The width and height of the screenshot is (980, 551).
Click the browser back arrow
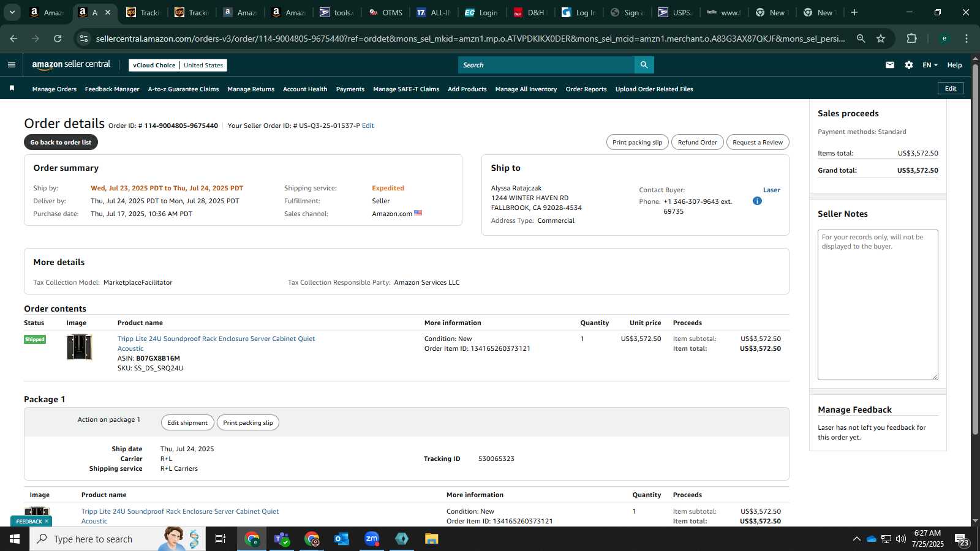[x=13, y=39]
